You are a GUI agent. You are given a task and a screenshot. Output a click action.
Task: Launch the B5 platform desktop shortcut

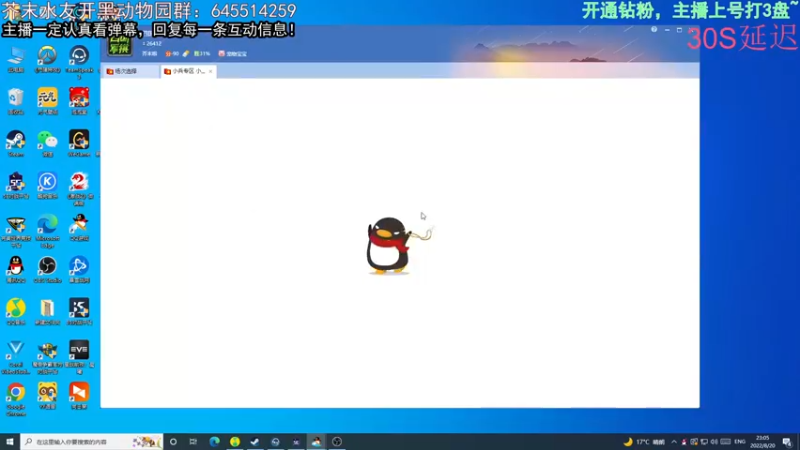[x=79, y=311]
